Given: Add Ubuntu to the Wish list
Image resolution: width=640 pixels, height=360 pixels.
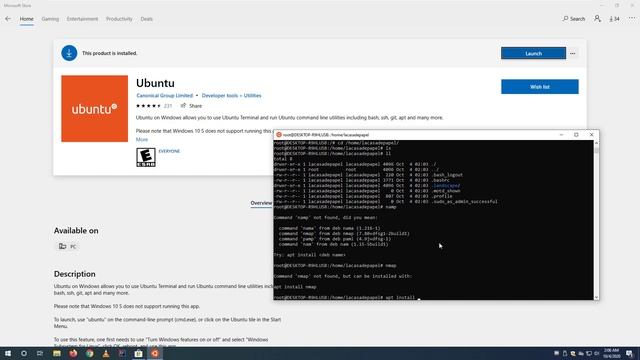Looking at the screenshot, I should click(x=540, y=87).
